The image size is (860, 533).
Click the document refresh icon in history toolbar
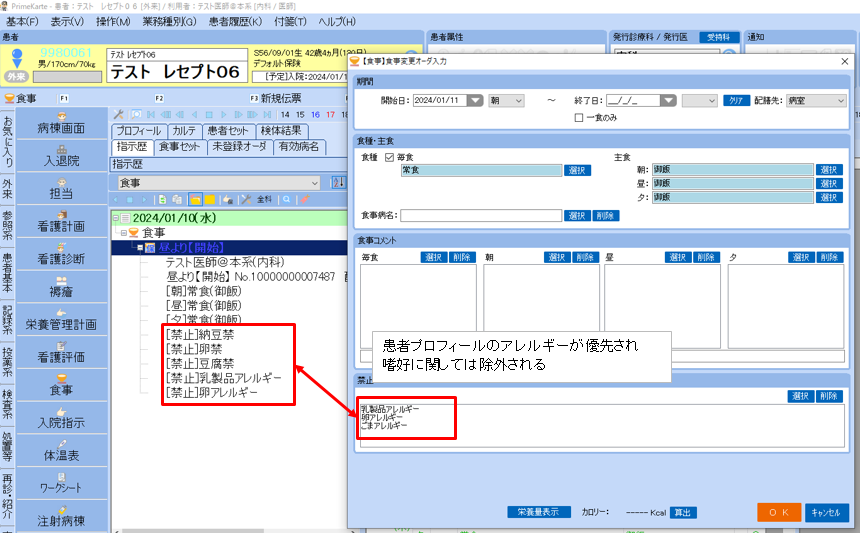[x=162, y=200]
